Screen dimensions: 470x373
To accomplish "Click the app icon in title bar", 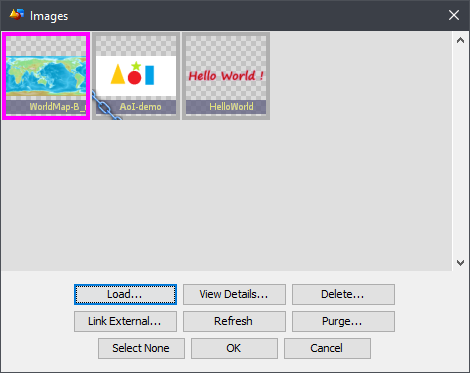I will click(17, 15).
